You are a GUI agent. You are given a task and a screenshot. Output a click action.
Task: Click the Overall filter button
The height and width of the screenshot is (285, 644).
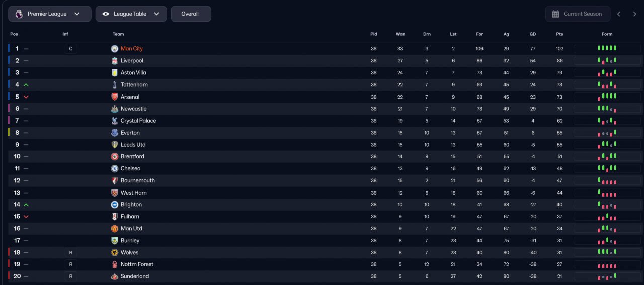(x=191, y=14)
